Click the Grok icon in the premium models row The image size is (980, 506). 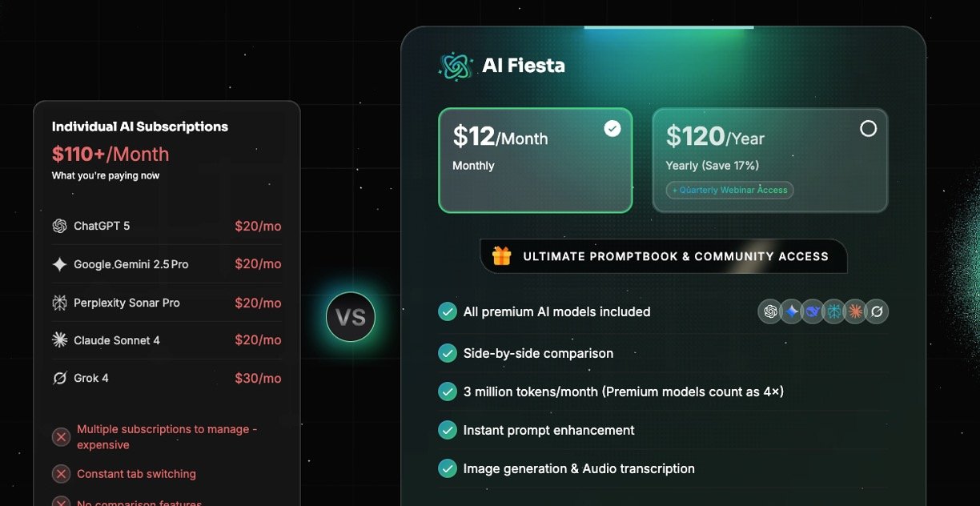click(877, 311)
